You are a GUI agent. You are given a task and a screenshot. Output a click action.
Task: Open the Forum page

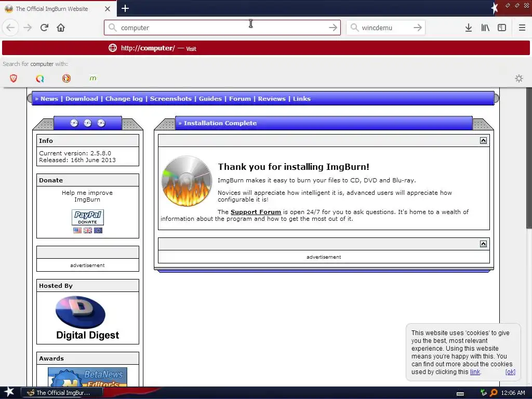pos(240,99)
